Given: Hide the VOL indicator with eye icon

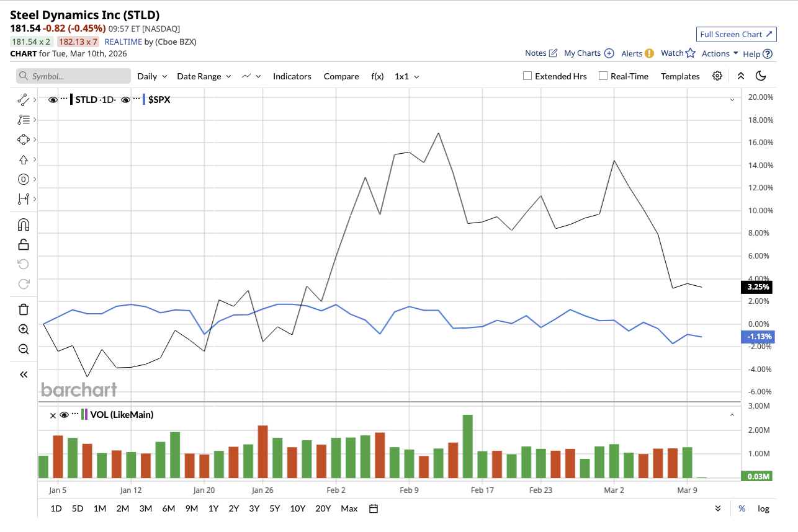Looking at the screenshot, I should click(64, 415).
